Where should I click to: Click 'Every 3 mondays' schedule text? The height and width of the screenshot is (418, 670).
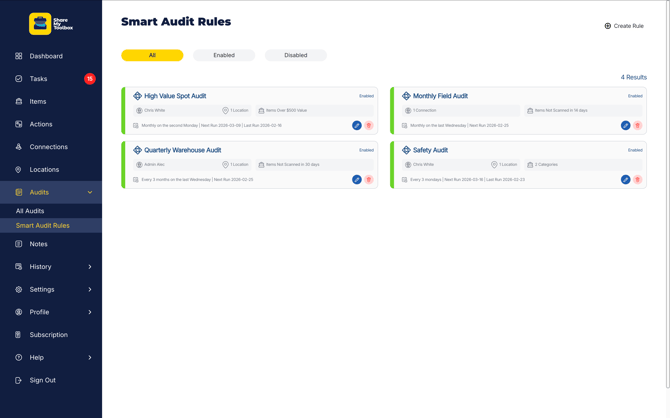[x=426, y=180]
